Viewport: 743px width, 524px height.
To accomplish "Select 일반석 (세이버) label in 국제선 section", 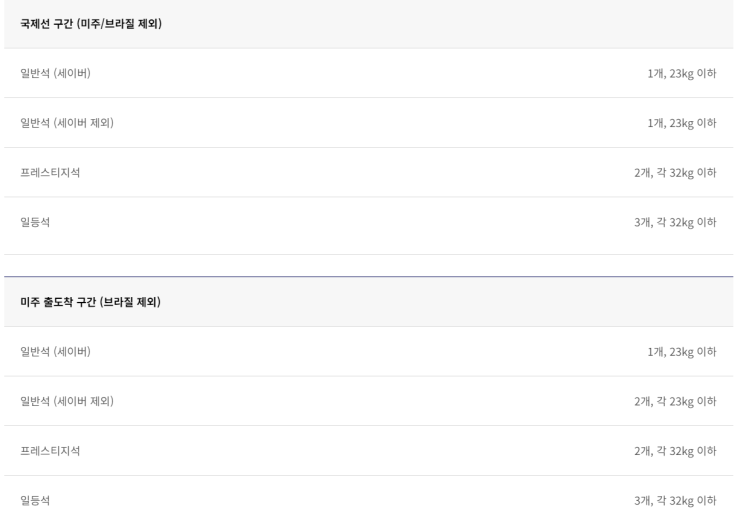I will click(x=56, y=73).
